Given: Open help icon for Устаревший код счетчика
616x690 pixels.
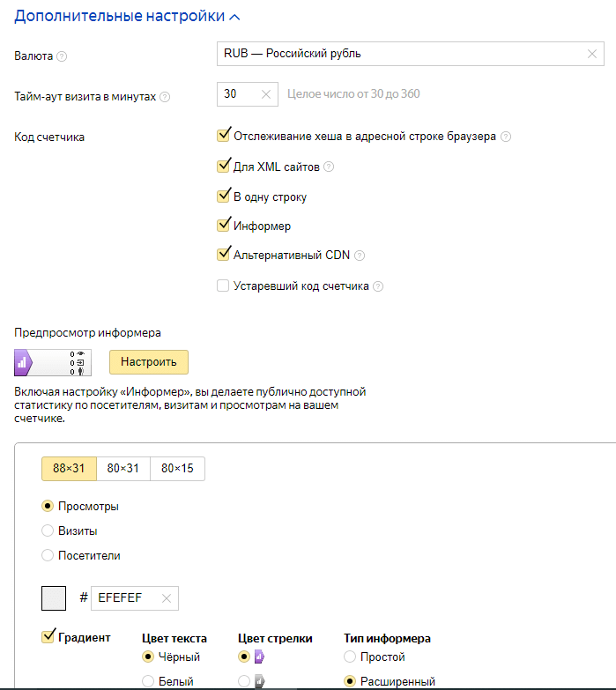Looking at the screenshot, I should pos(378,286).
